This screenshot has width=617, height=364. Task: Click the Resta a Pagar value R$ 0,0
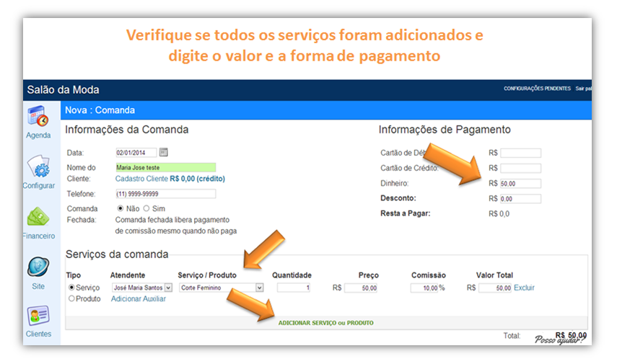click(x=499, y=214)
